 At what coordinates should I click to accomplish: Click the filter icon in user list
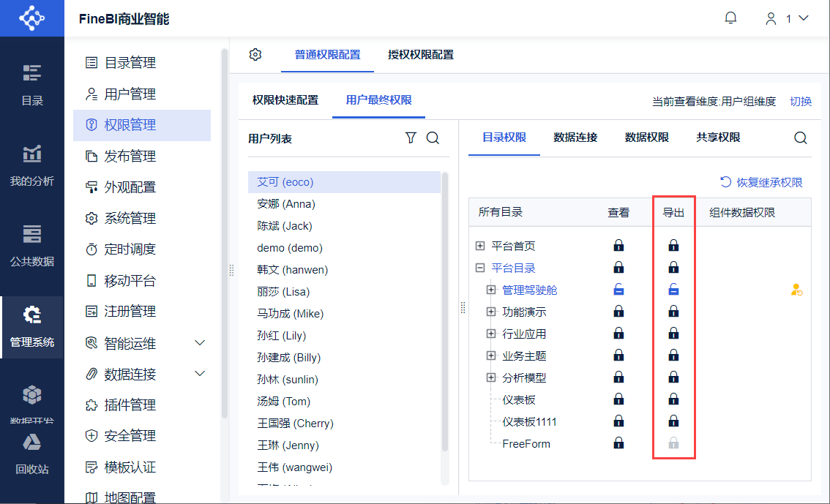(x=411, y=138)
